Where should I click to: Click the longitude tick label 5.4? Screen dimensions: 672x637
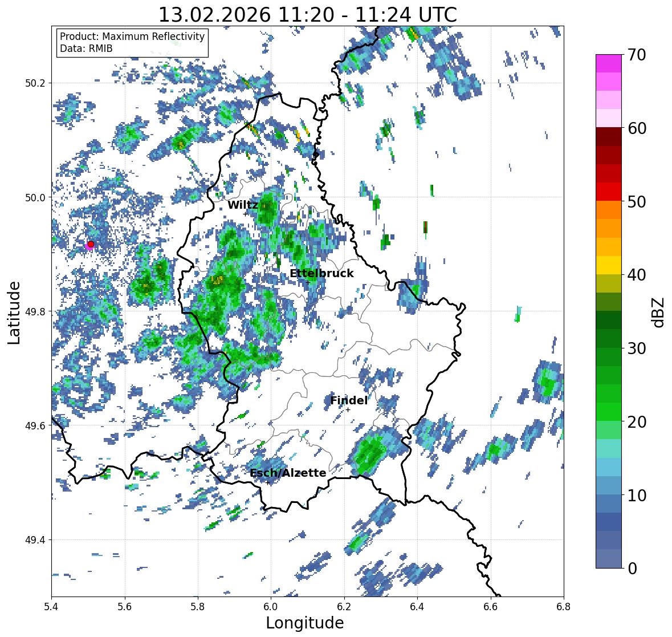(52, 607)
